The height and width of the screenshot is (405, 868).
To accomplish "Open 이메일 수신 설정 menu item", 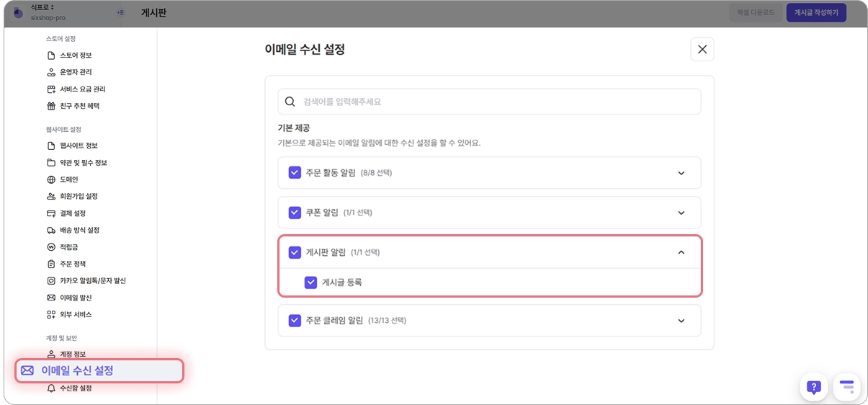I will tap(77, 370).
